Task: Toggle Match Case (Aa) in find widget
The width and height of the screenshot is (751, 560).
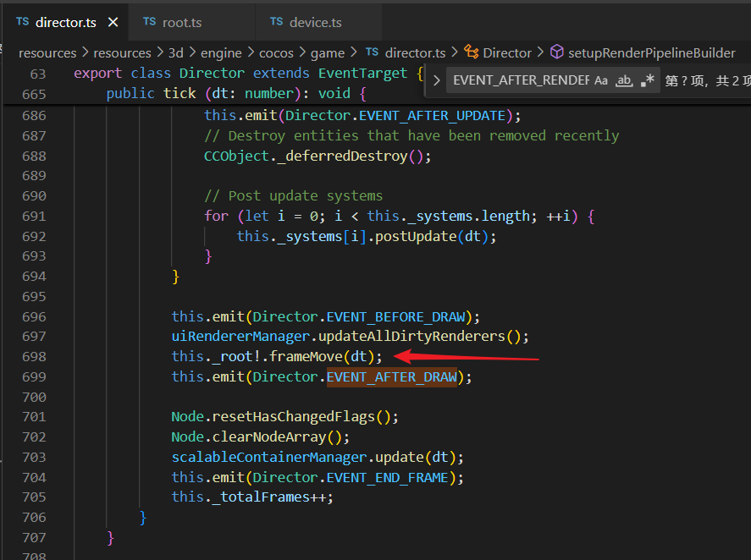Action: click(601, 80)
